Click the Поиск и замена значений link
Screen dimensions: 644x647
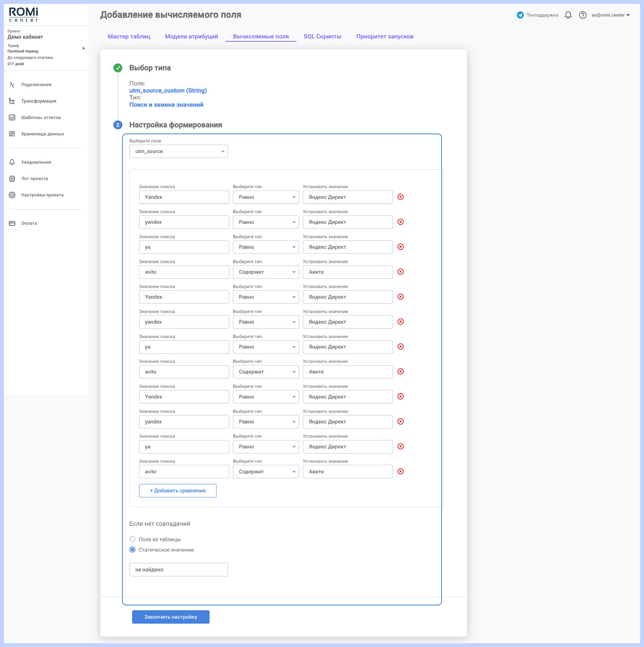[x=166, y=105]
